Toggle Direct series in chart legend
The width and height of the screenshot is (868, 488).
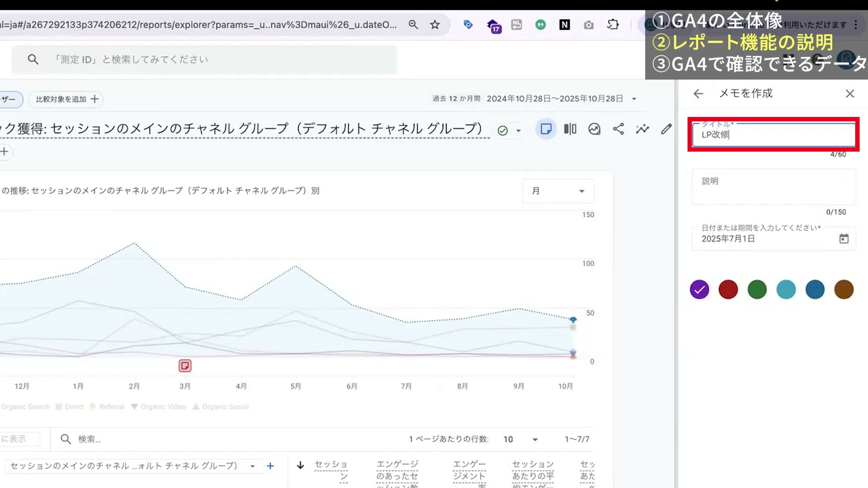pyautogui.click(x=70, y=407)
